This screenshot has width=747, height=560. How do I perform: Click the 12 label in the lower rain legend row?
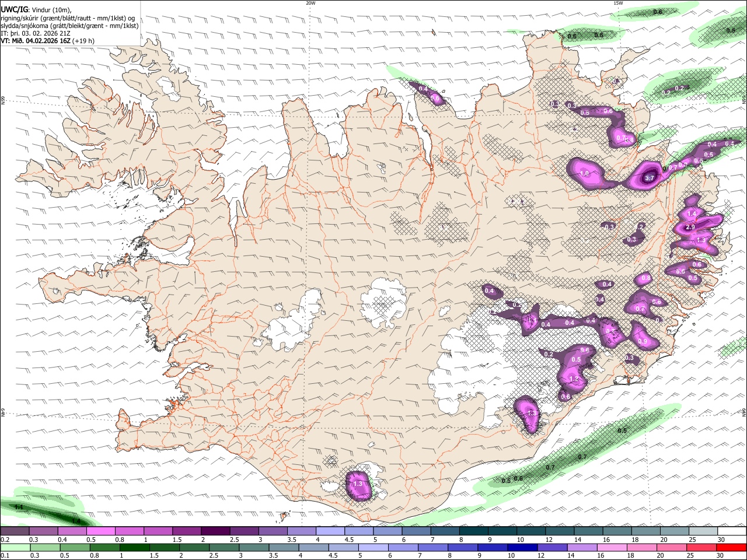coord(541,555)
